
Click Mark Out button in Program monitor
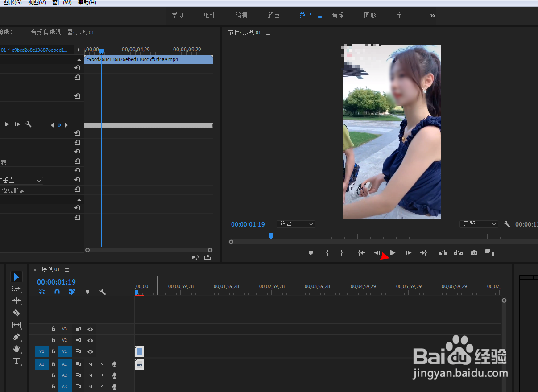pyautogui.click(x=341, y=253)
